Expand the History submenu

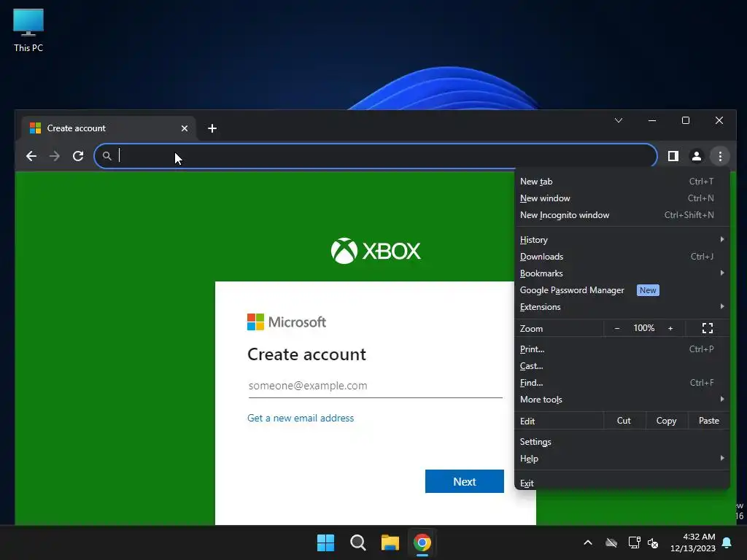tap(622, 240)
